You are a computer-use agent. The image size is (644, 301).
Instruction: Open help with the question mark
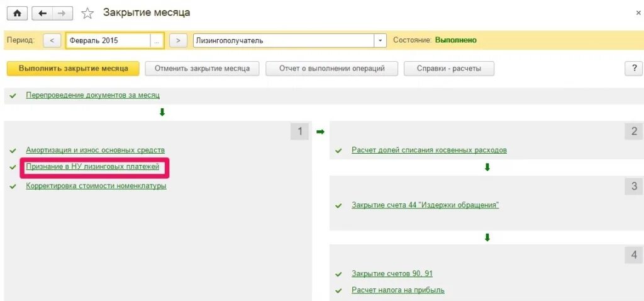(x=633, y=69)
